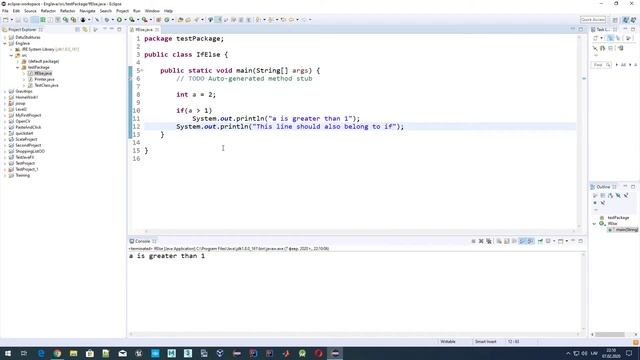
Task: Select TestClass.java in Project Explorer
Action: 46,85
